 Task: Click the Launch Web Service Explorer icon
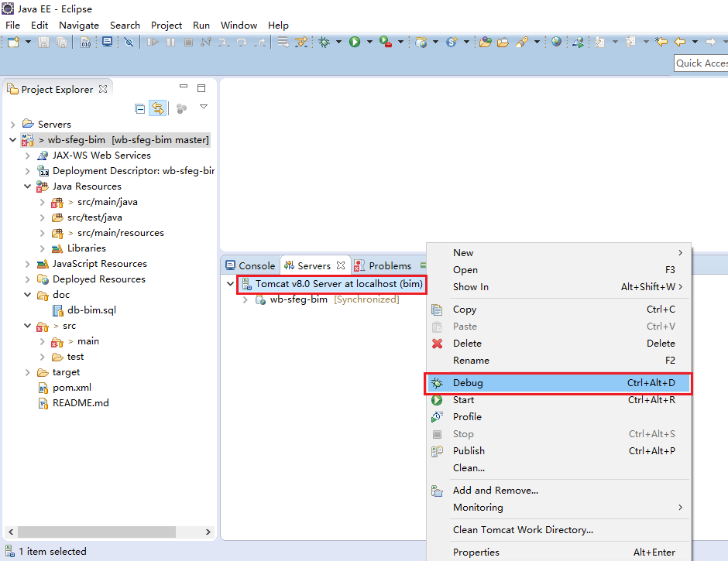(x=578, y=43)
